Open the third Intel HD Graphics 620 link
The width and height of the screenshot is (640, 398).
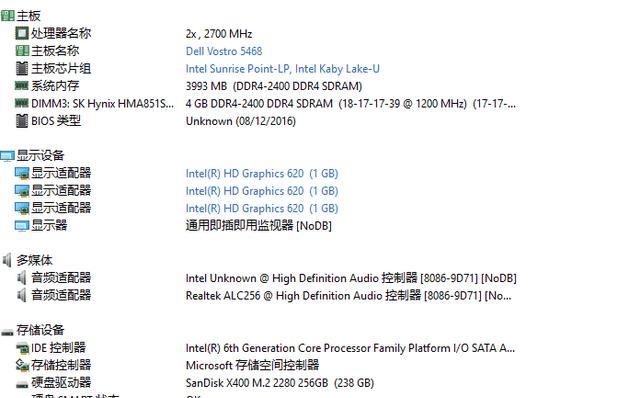(262, 208)
